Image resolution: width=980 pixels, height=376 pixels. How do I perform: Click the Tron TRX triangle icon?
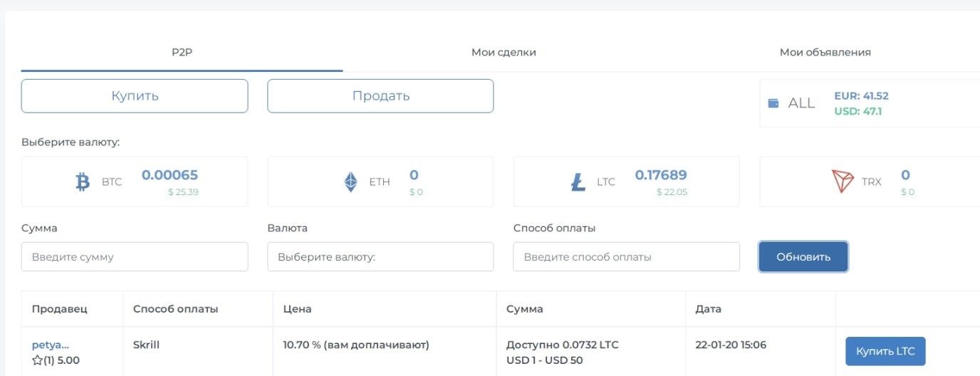(843, 182)
